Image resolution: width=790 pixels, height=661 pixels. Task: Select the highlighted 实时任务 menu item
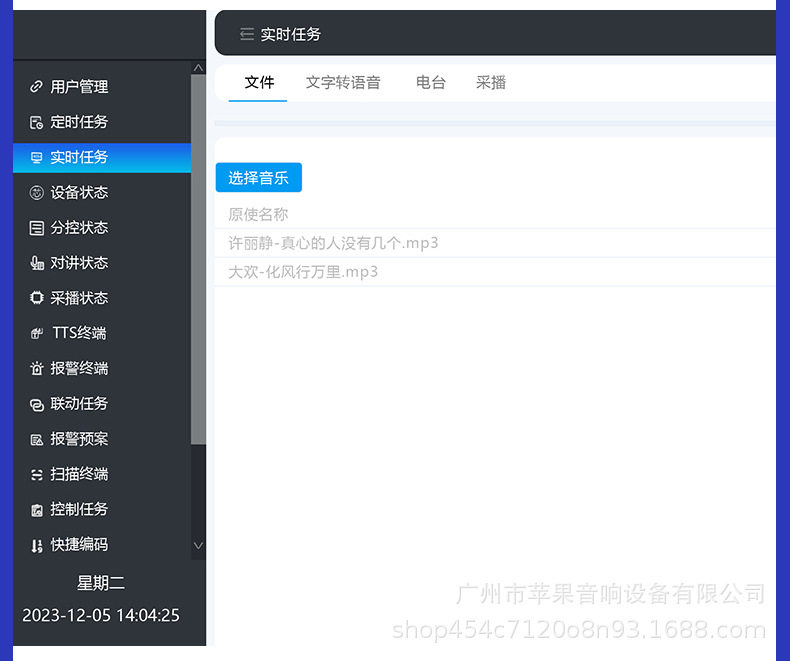[x=102, y=158]
